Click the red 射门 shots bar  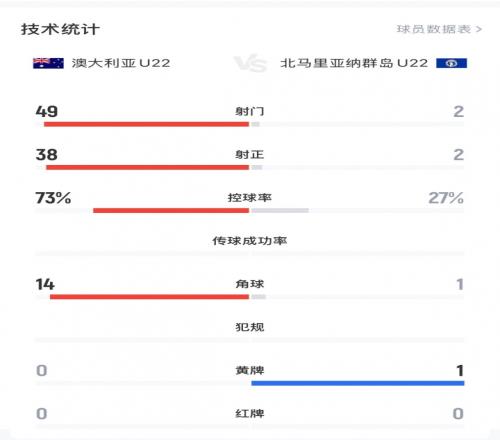[146, 124]
